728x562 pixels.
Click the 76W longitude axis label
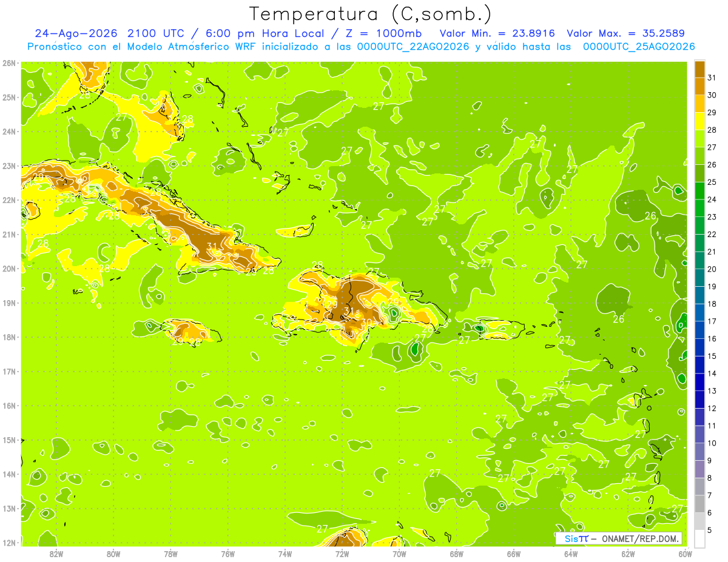pyautogui.click(x=228, y=554)
